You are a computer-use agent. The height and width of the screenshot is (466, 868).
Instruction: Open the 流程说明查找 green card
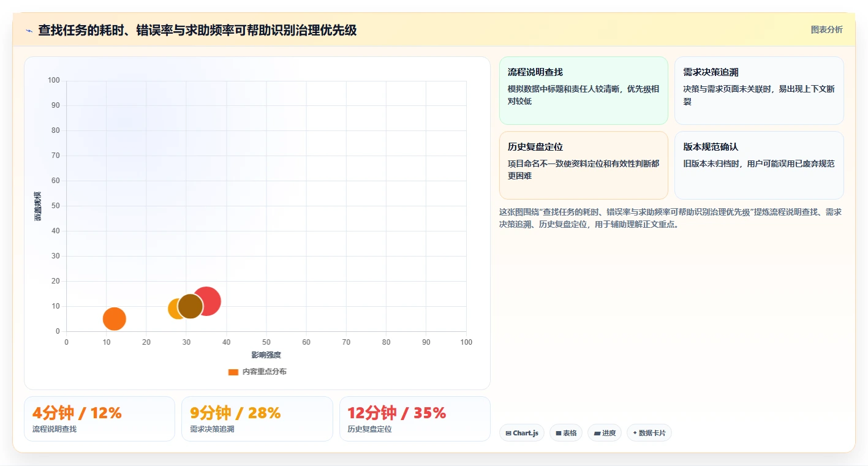[x=583, y=91]
